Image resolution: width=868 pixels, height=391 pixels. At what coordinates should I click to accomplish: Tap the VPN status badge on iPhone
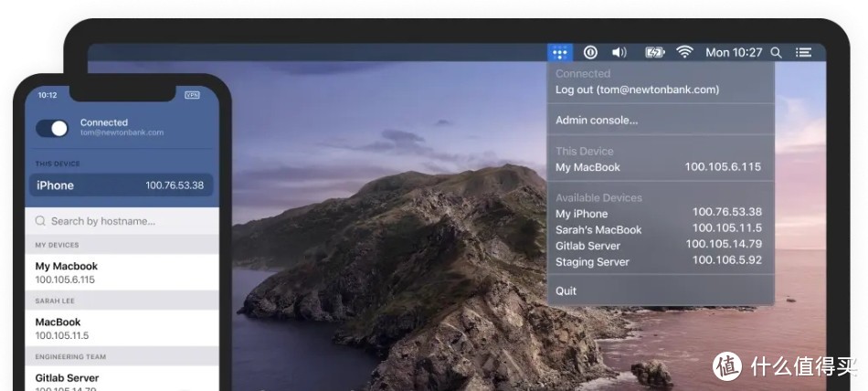tap(192, 95)
